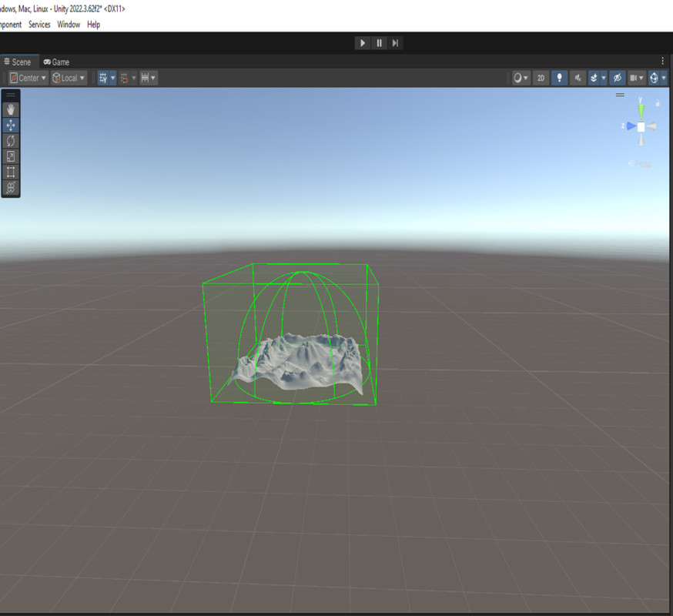The height and width of the screenshot is (616, 673).
Task: Select the terrain mesh in scene
Action: click(x=300, y=363)
